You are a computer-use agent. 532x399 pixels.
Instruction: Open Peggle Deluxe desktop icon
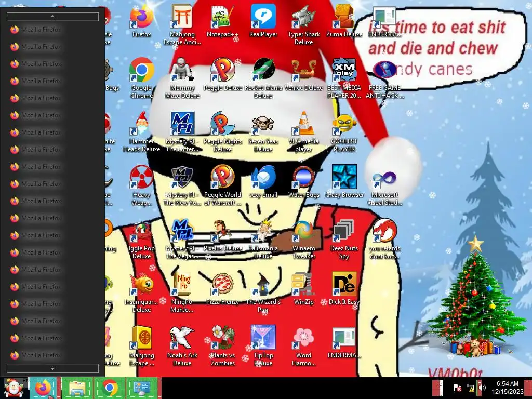(x=222, y=75)
